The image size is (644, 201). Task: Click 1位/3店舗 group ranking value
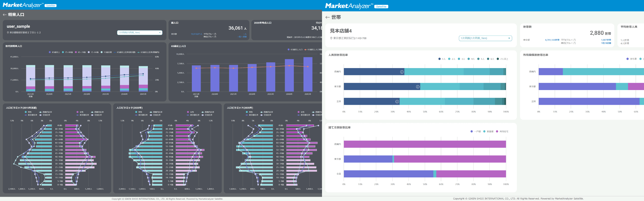[x=606, y=43]
